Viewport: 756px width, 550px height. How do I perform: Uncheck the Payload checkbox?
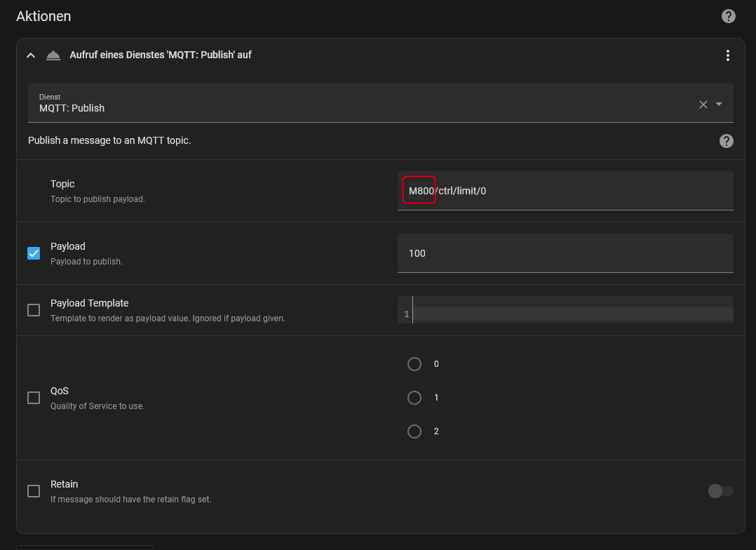pos(33,253)
